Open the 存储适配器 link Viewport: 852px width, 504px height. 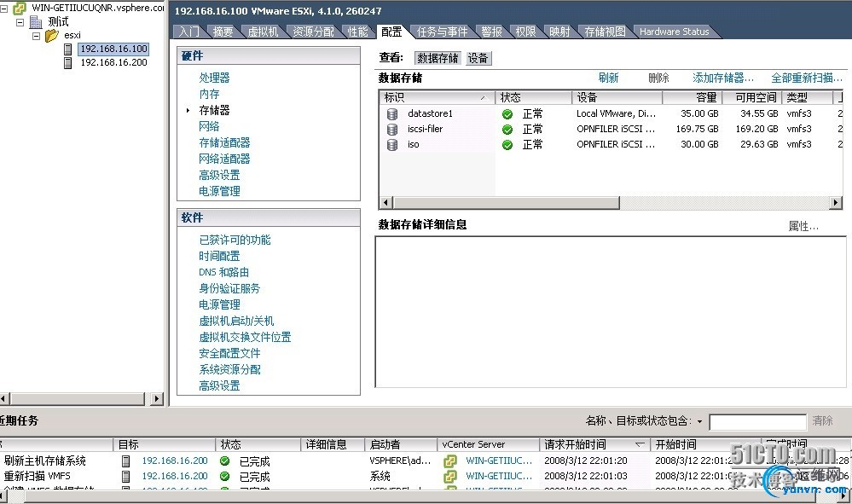pyautogui.click(x=224, y=142)
